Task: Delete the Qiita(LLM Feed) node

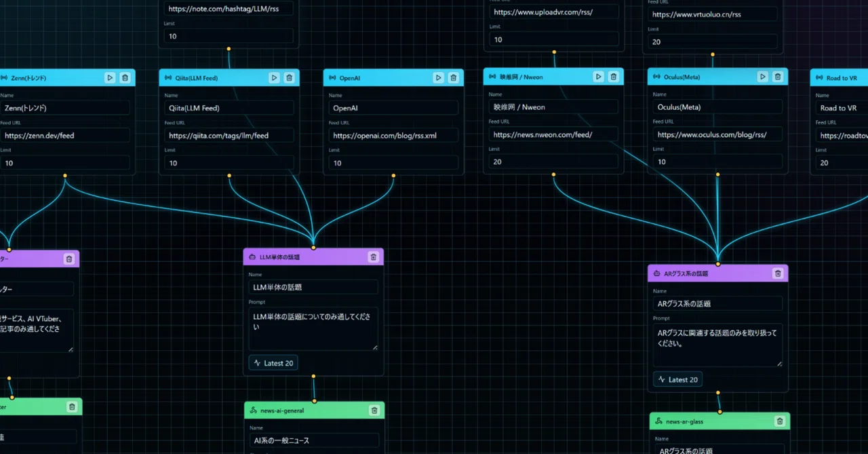Action: pyautogui.click(x=289, y=78)
